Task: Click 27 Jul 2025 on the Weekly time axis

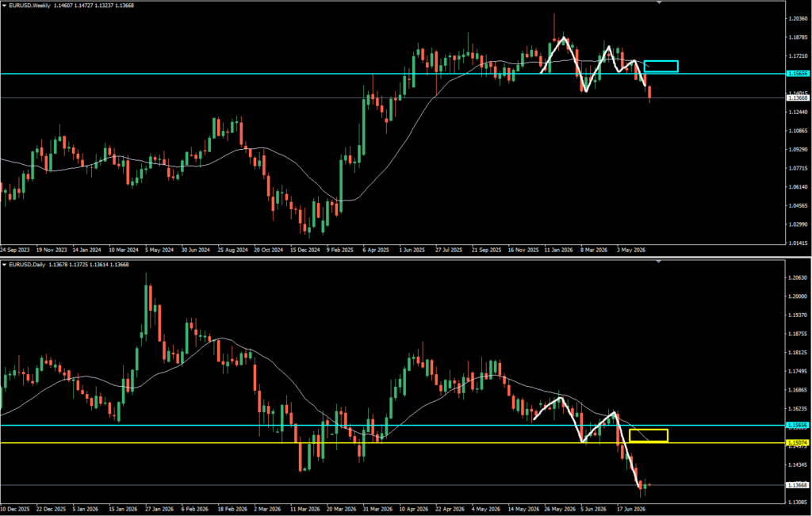Action: click(x=449, y=250)
